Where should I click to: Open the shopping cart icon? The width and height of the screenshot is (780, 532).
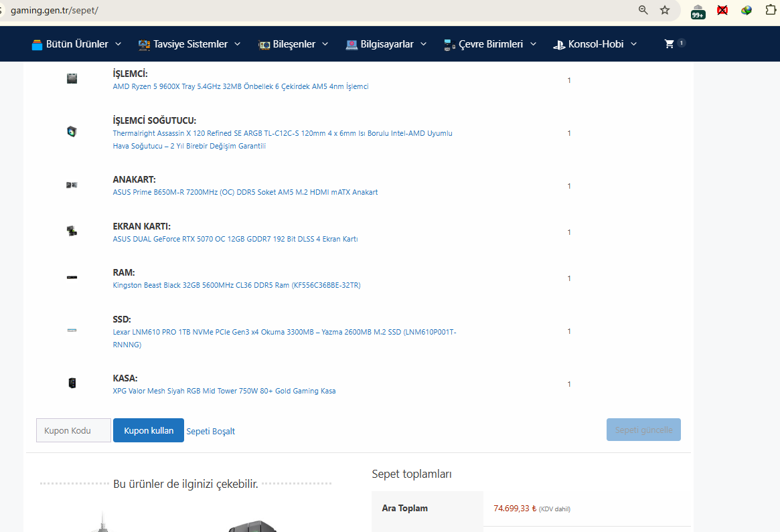669,44
